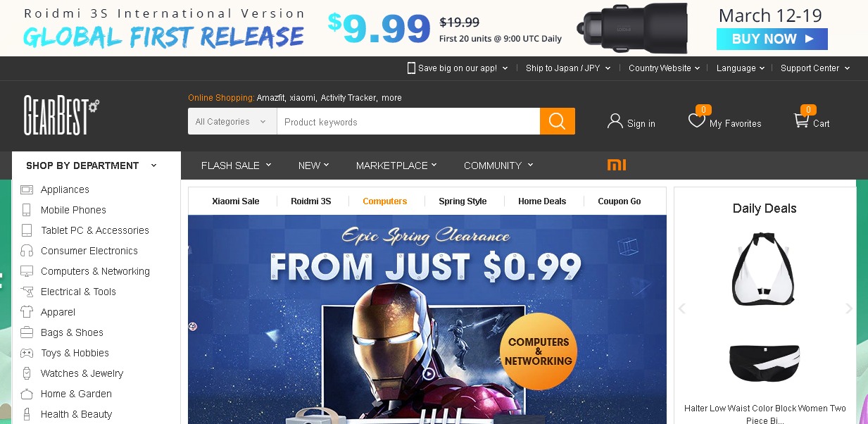Open the Support Center menu
The height and width of the screenshot is (424, 868).
pyautogui.click(x=815, y=68)
